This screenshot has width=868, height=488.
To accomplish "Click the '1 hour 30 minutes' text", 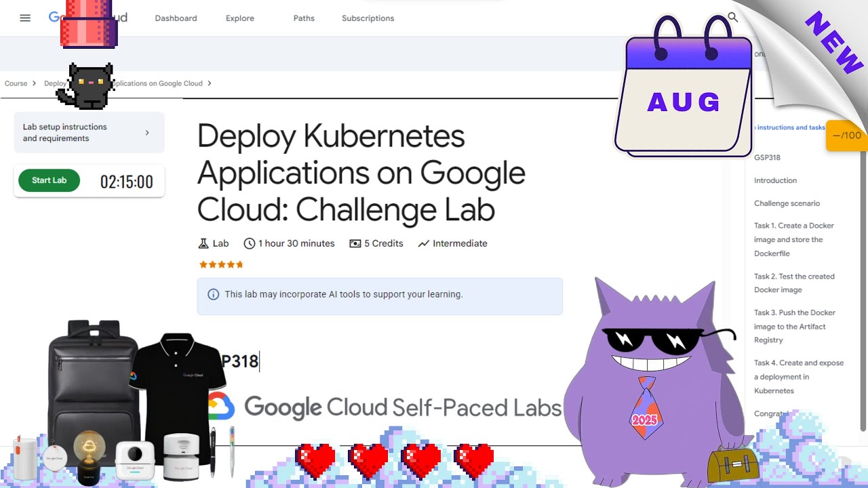I will click(296, 243).
